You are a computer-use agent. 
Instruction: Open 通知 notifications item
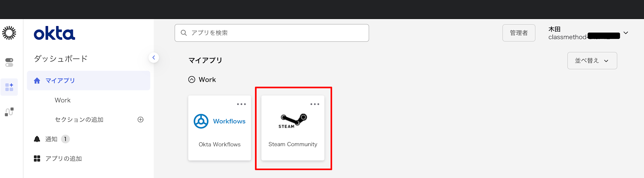coord(51,139)
